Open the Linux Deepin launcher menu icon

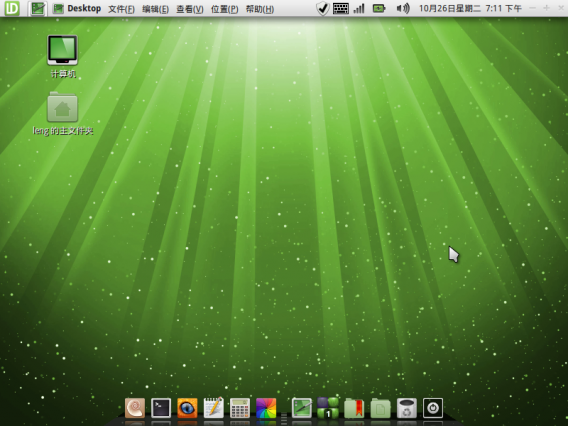click(12, 8)
